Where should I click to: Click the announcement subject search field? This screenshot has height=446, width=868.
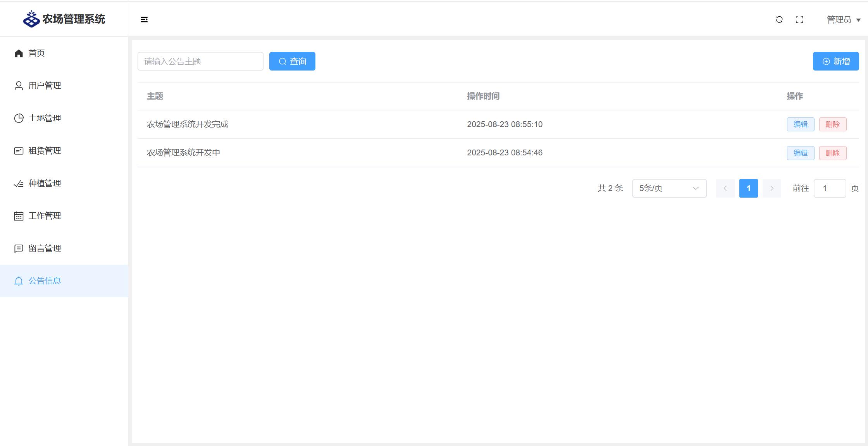(x=200, y=61)
